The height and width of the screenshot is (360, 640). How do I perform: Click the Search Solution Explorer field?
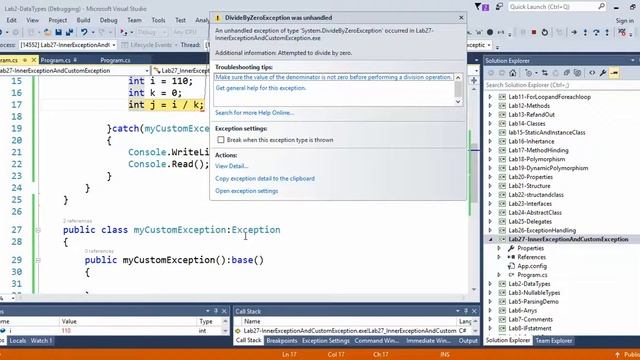click(x=562, y=85)
